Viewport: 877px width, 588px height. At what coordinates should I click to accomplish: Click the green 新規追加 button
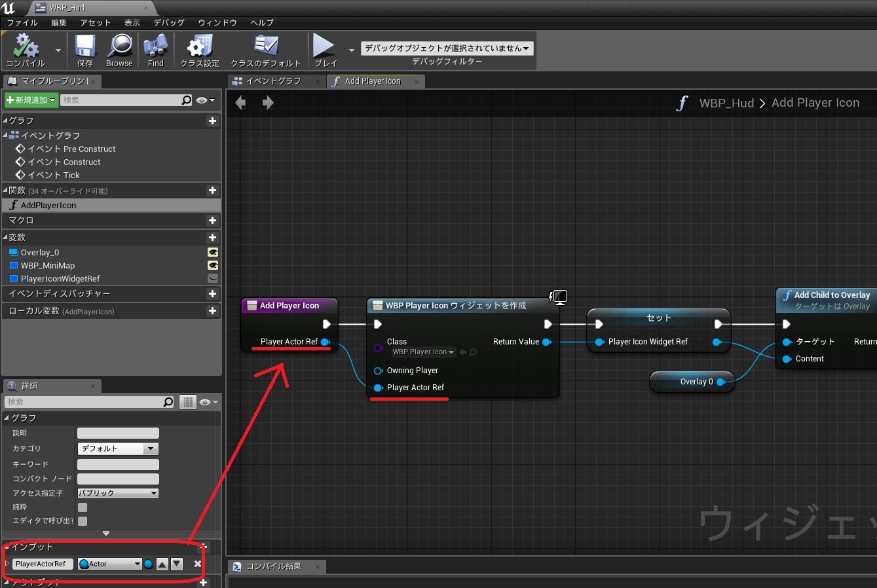tap(31, 100)
